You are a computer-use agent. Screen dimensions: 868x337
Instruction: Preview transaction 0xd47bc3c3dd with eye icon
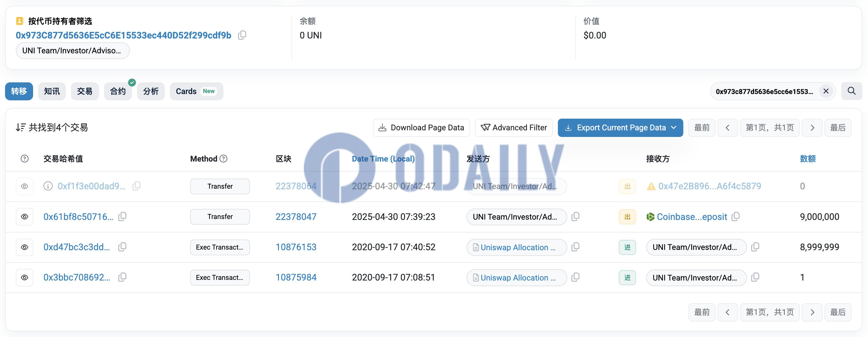pos(25,247)
